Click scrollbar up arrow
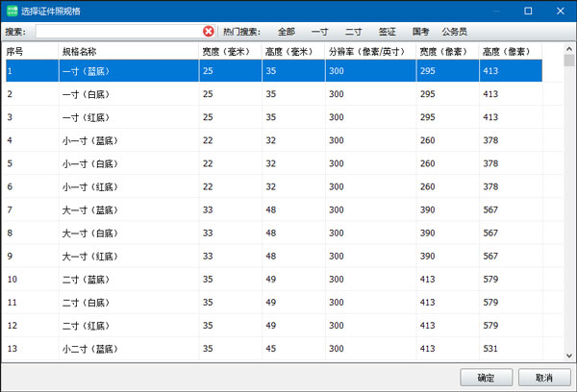This screenshot has height=392, width=577. pyautogui.click(x=569, y=49)
